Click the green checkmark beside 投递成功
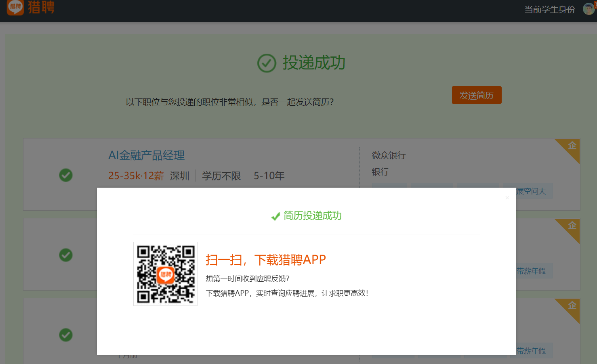597x364 pixels. pos(266,63)
